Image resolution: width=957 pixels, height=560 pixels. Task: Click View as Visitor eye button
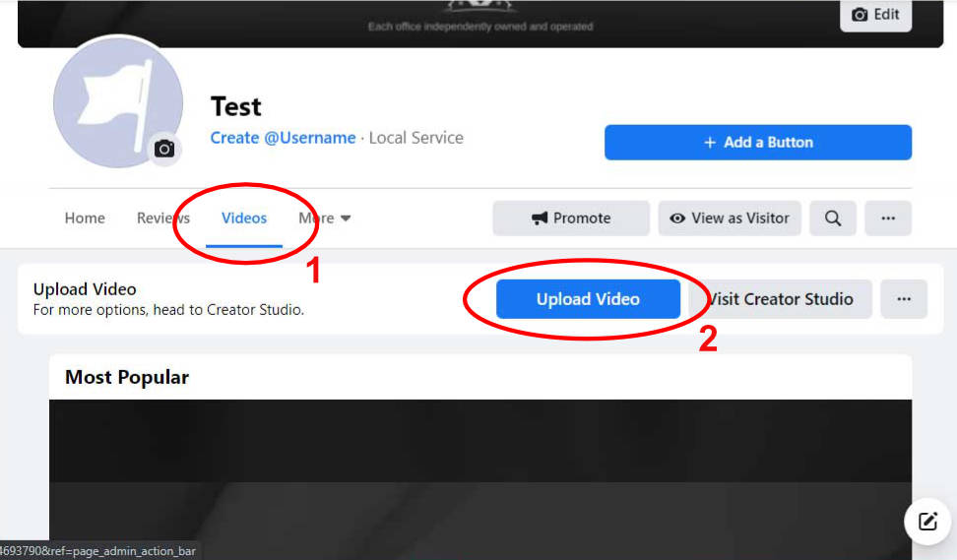[x=730, y=218]
